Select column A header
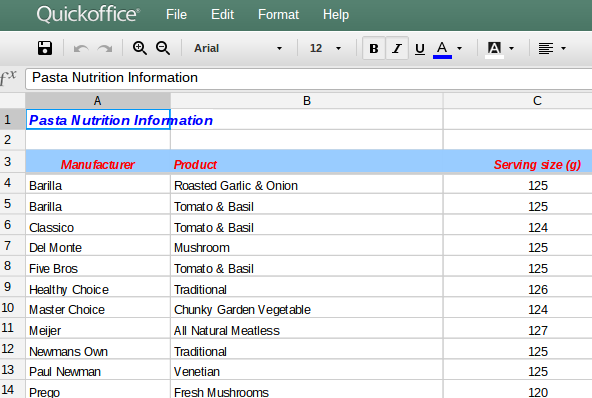592x398 pixels. point(98,101)
